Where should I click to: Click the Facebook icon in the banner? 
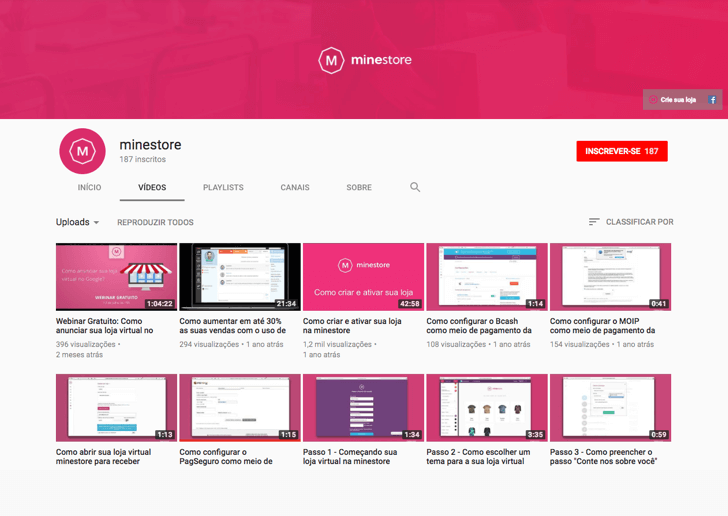tap(712, 99)
